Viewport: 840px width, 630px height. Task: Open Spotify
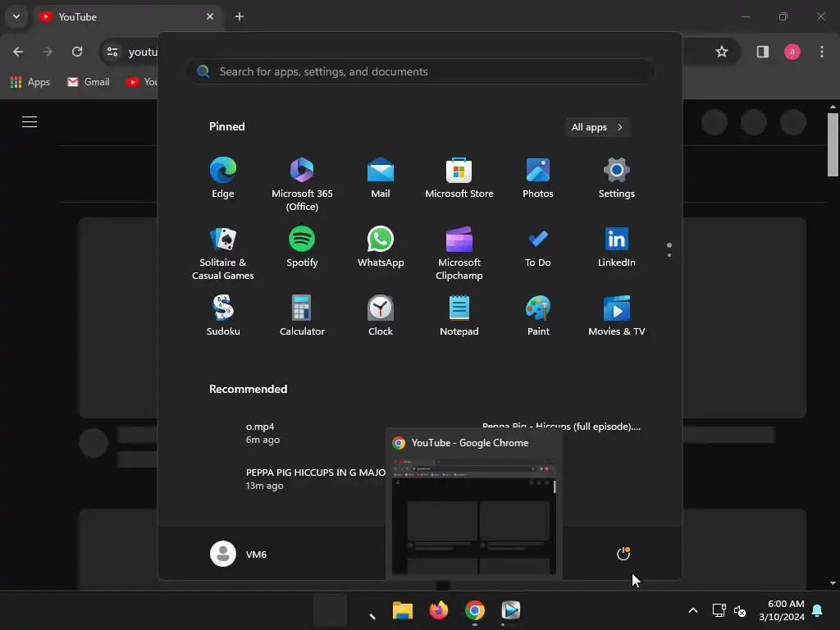click(302, 248)
